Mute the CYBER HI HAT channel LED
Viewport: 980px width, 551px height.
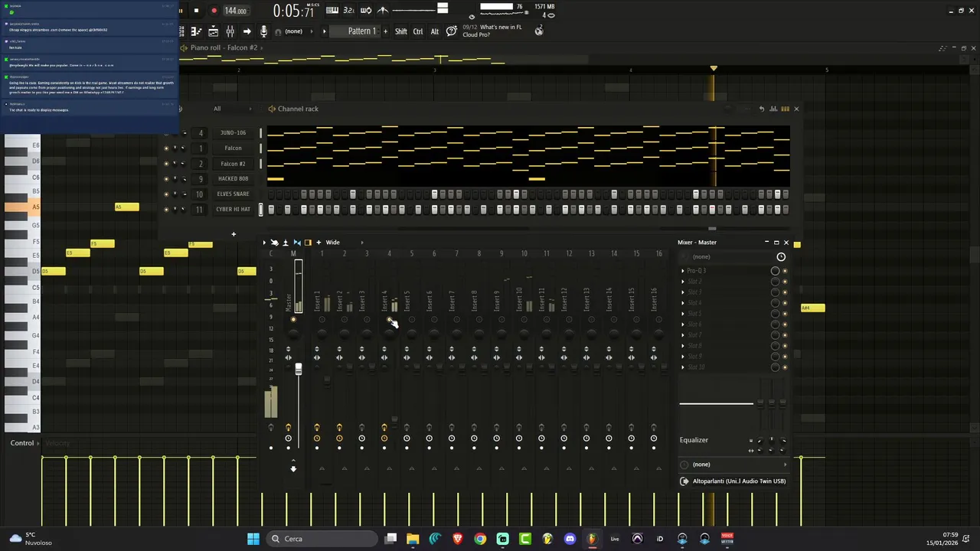(166, 209)
